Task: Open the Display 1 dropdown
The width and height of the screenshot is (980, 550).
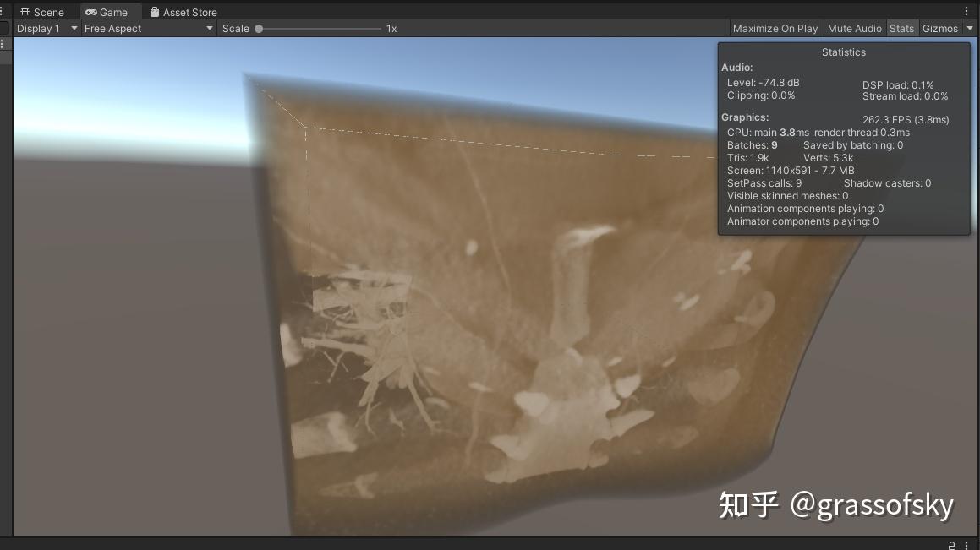Action: click(47, 28)
